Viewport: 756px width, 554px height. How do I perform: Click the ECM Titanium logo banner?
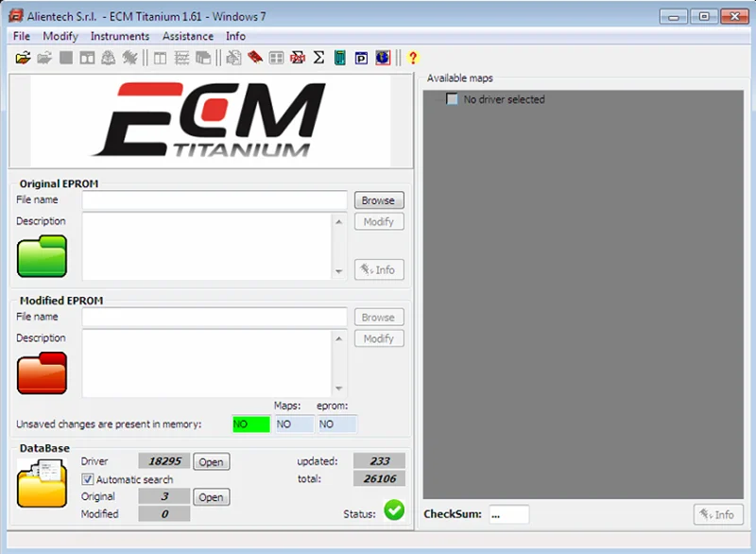211,121
